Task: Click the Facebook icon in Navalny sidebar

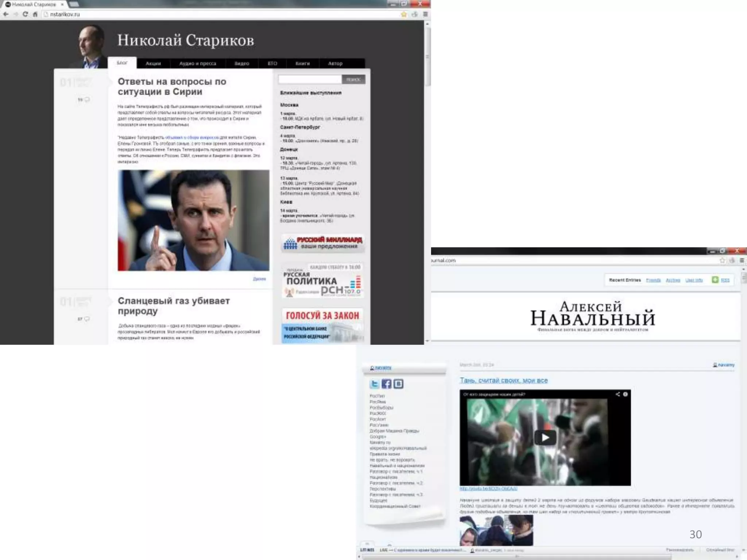Action: (386, 384)
